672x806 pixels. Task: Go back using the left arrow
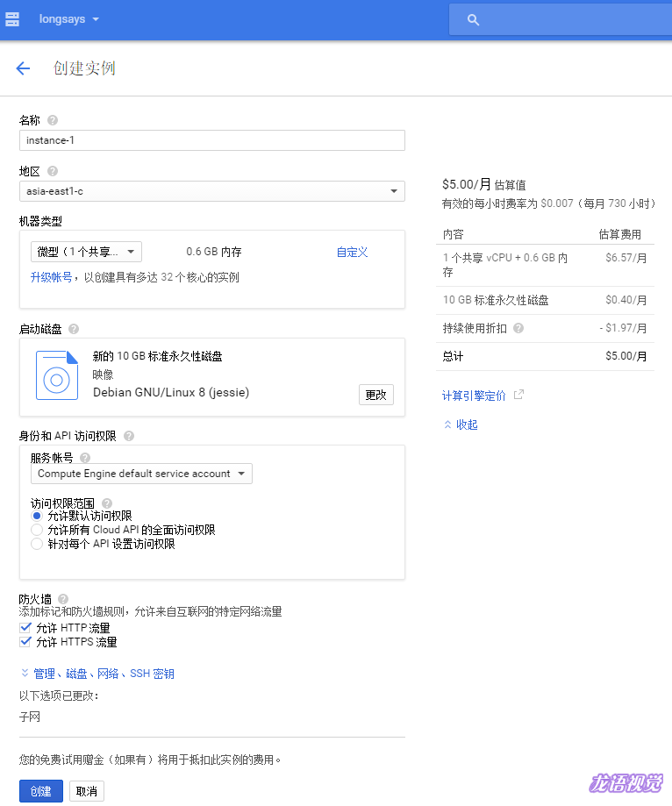tap(23, 68)
